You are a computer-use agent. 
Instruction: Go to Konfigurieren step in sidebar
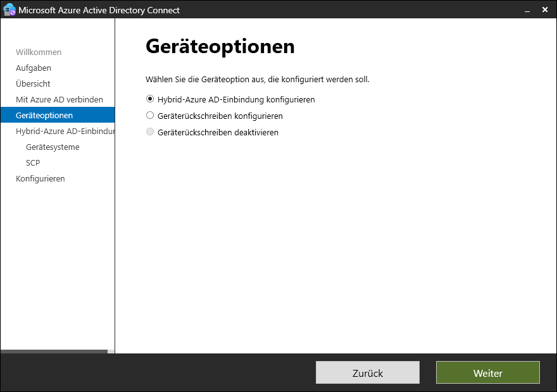[40, 178]
